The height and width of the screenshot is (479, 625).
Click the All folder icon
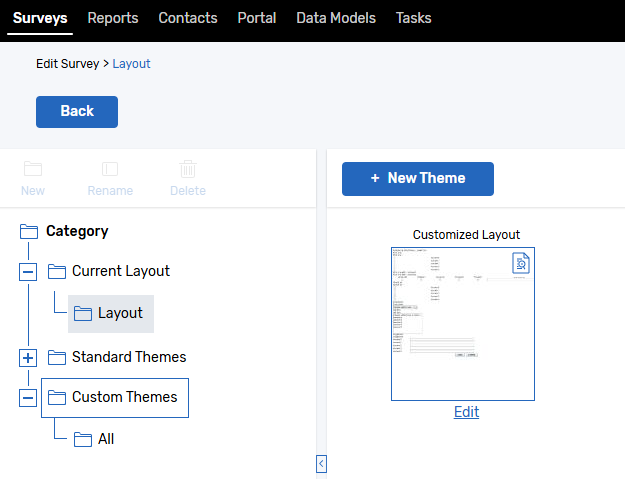click(82, 439)
